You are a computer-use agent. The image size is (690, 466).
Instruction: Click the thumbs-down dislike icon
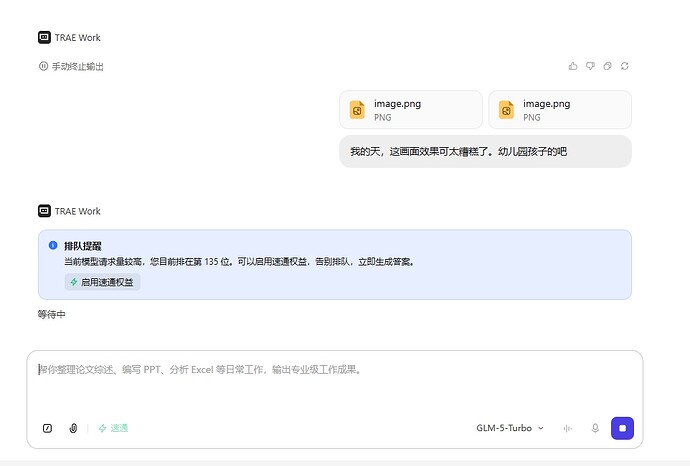coord(590,66)
